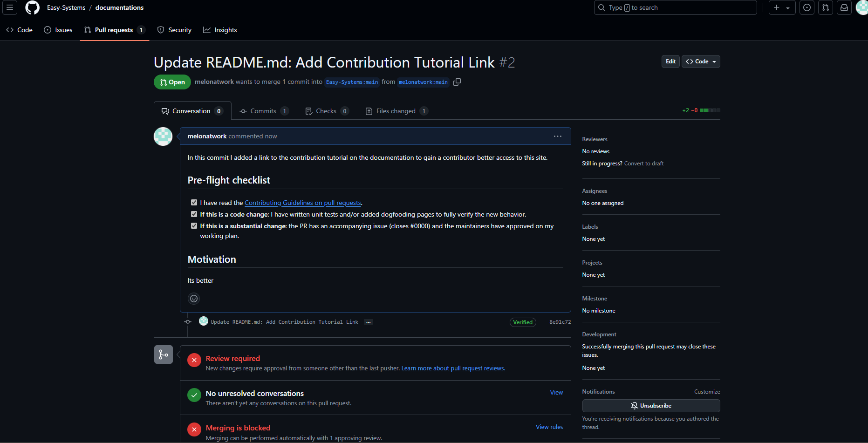Open the emoji reaction picker on the comment
The image size is (868, 443).
(194, 299)
